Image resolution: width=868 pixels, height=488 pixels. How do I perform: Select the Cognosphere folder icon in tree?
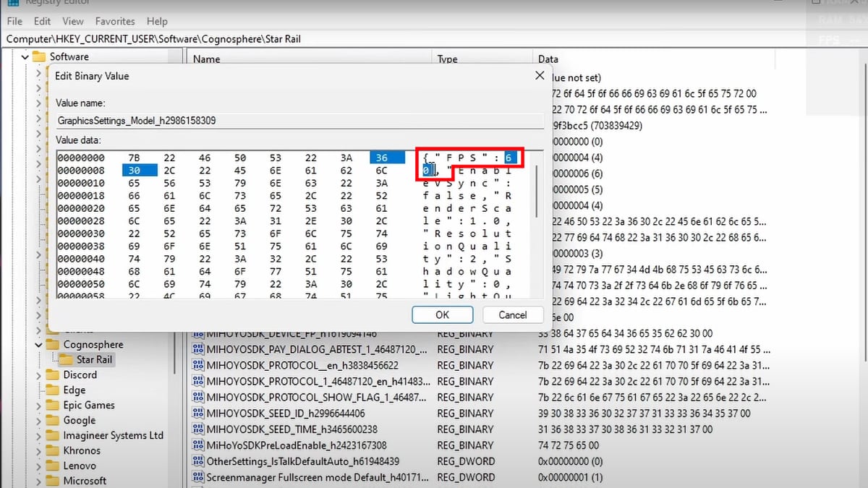[x=52, y=345]
